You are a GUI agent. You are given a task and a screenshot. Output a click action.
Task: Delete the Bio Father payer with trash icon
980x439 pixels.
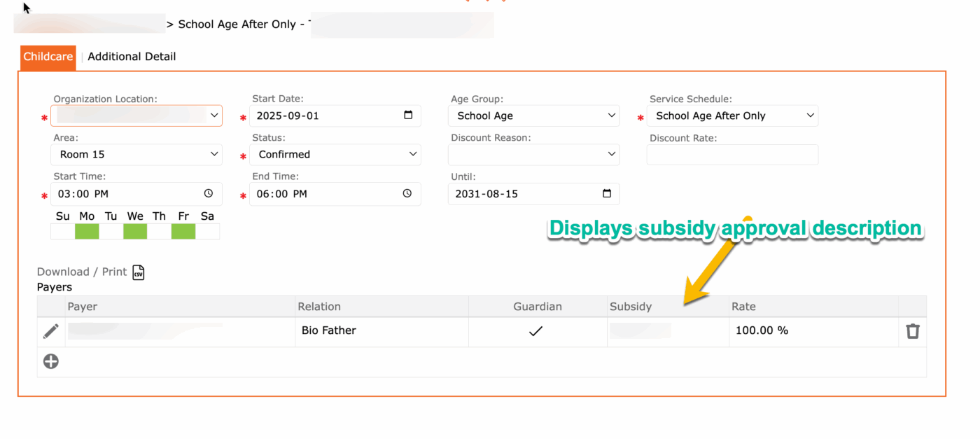[912, 331]
